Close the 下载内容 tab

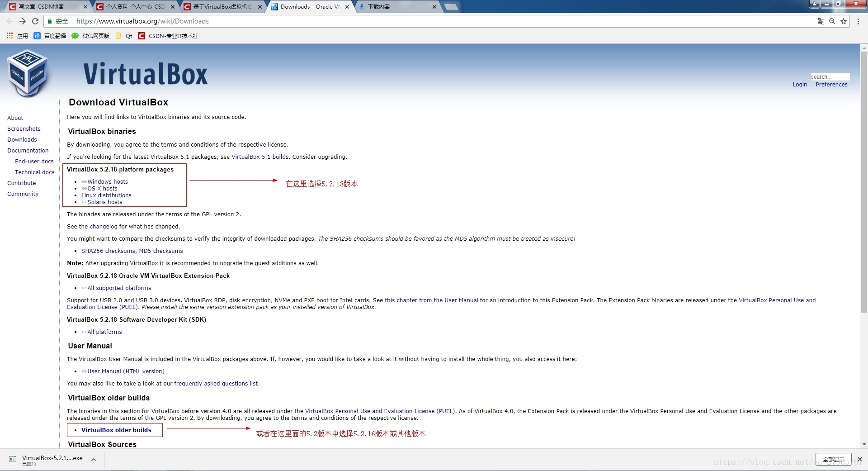(434, 7)
